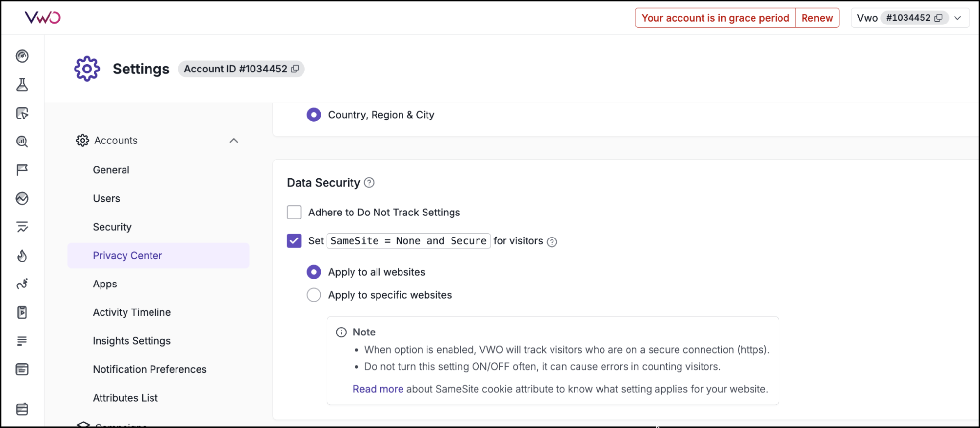The height and width of the screenshot is (428, 980).
Task: Go to Privacy Center settings
Action: tap(127, 255)
